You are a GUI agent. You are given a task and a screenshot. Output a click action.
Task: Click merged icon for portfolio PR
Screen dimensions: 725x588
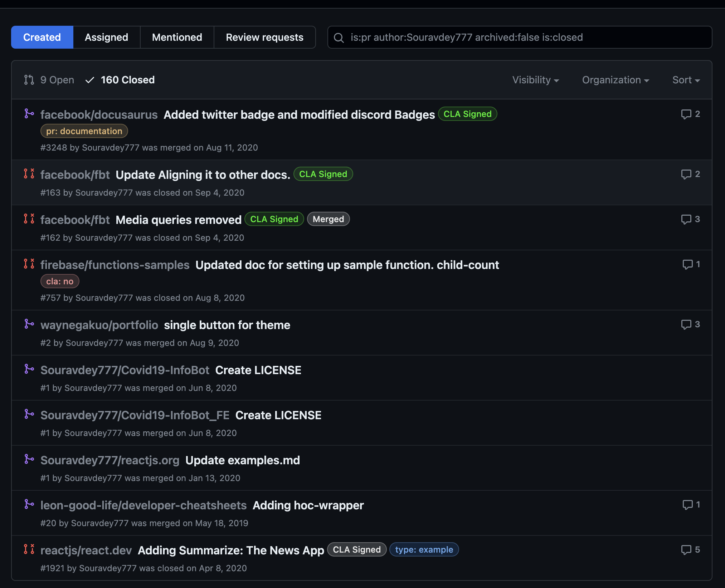29,324
